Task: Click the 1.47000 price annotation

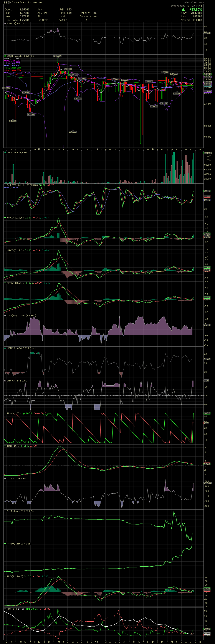Action: (174, 74)
